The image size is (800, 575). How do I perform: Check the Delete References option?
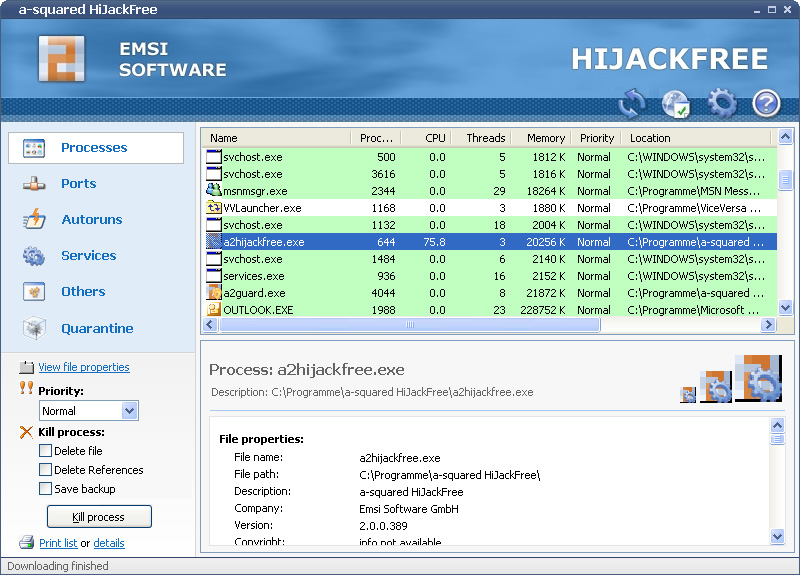[45, 470]
